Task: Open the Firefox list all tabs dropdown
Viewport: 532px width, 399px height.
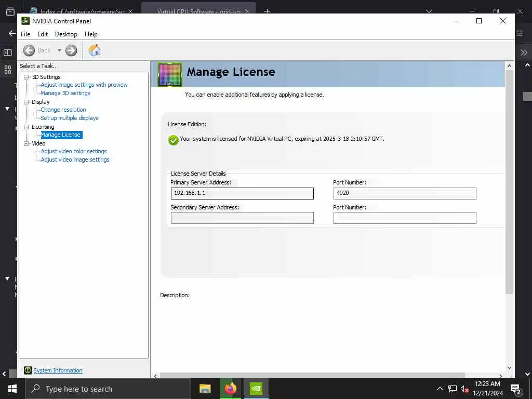Action: point(429,11)
